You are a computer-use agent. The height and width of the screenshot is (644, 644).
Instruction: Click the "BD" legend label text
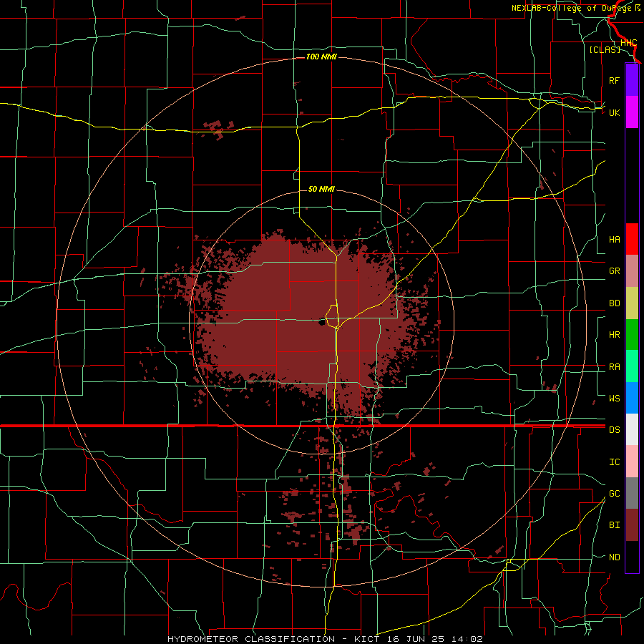coord(614,303)
